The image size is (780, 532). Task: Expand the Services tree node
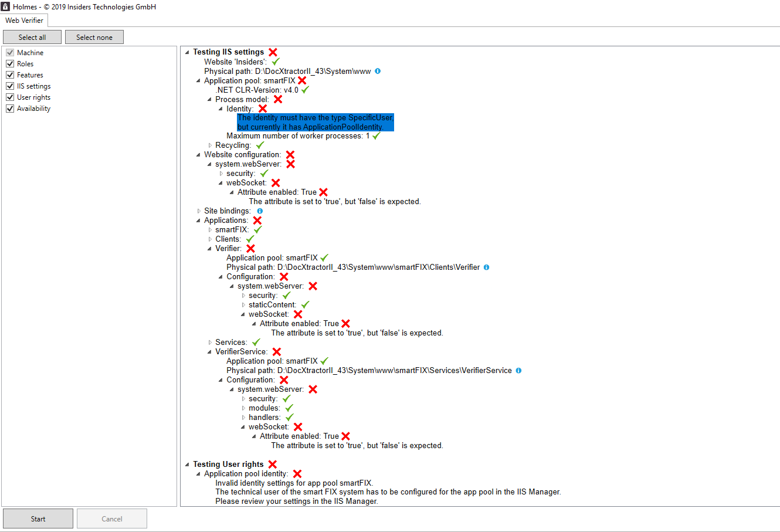[x=209, y=341]
